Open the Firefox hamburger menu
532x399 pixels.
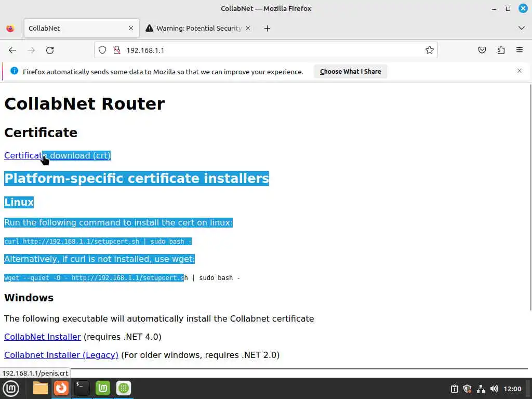coord(520,50)
